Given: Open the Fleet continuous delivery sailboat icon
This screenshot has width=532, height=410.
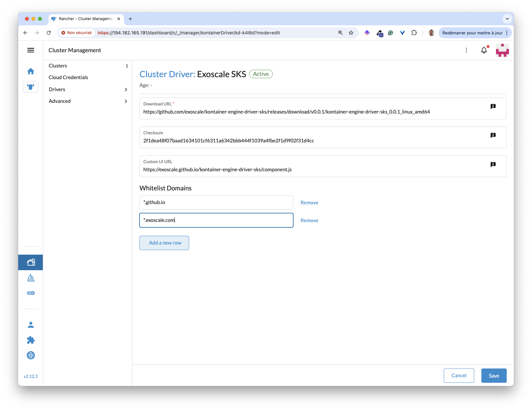Looking at the screenshot, I should [30, 278].
